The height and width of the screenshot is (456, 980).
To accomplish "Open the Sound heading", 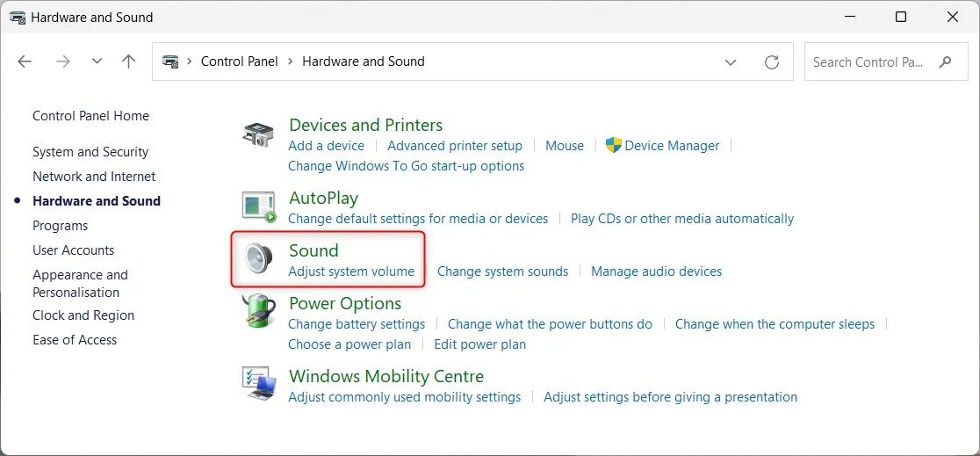I will tap(313, 250).
